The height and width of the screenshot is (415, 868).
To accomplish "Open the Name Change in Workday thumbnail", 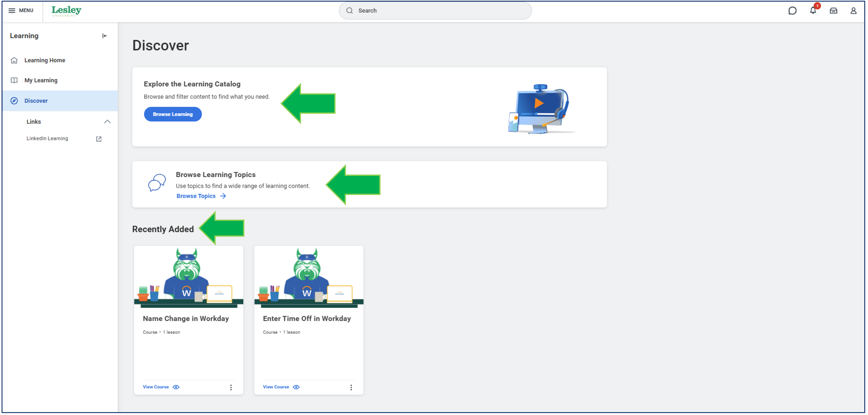I will (x=189, y=277).
